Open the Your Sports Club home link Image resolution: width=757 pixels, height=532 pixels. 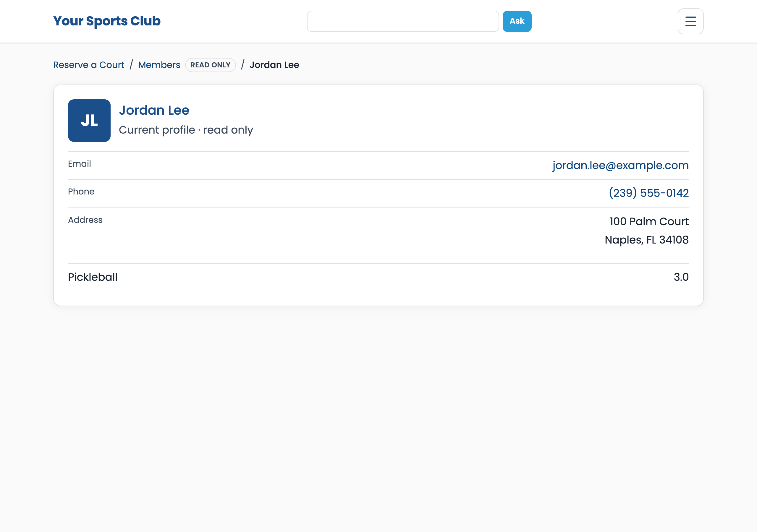coord(107,21)
